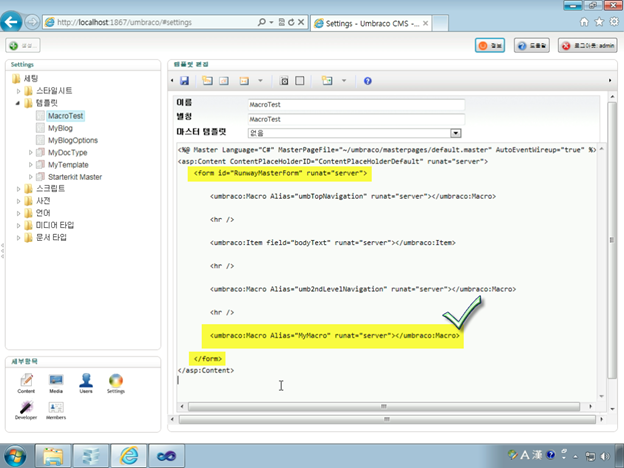Viewport: 624px width, 468px height.
Task: Go back with the browser back arrow
Action: click(11, 21)
